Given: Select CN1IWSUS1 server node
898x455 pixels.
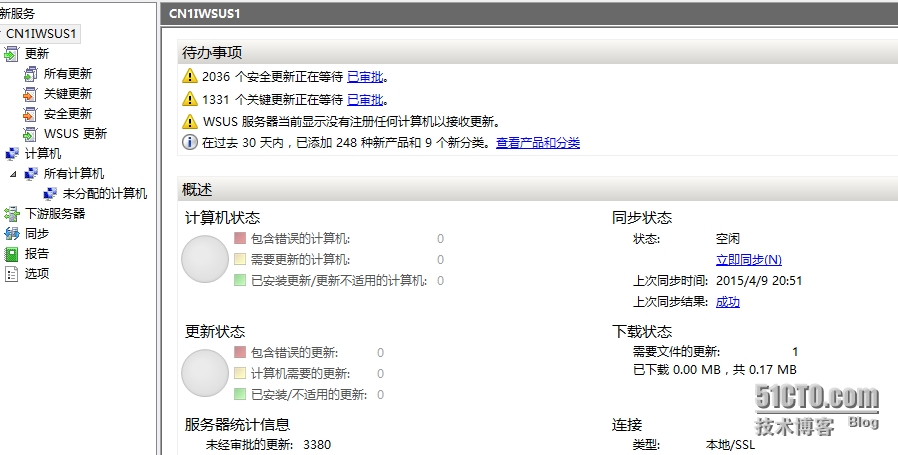Looking at the screenshot, I should [x=41, y=34].
